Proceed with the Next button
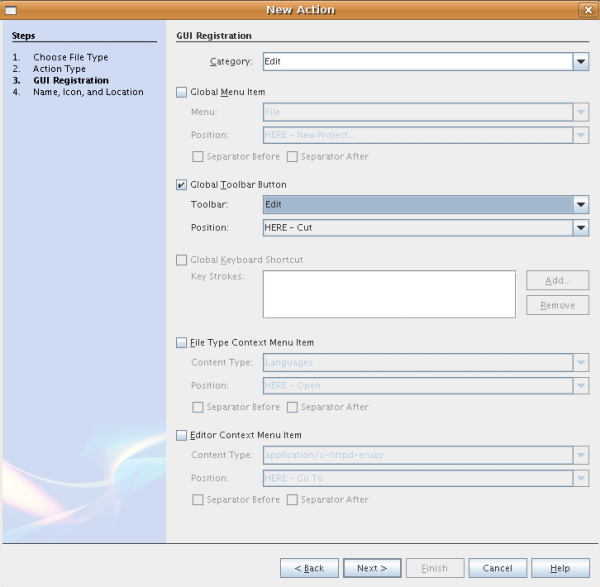The height and width of the screenshot is (587, 600). 372,568
